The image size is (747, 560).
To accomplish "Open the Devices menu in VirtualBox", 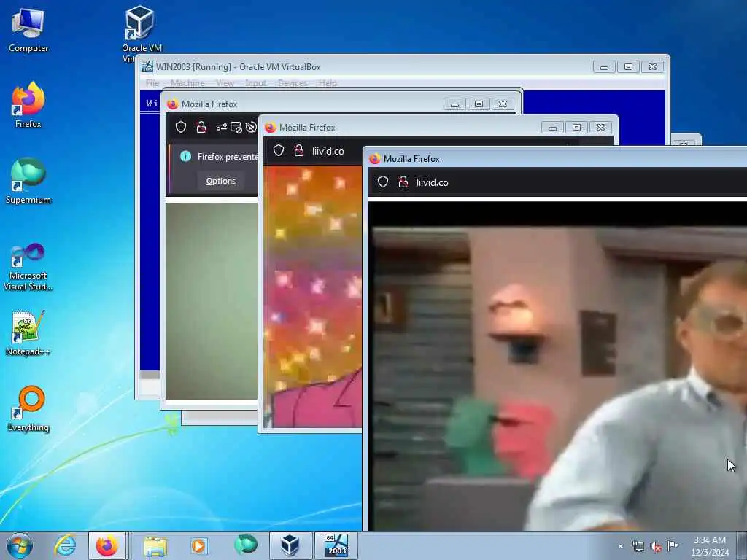I will tap(293, 83).
